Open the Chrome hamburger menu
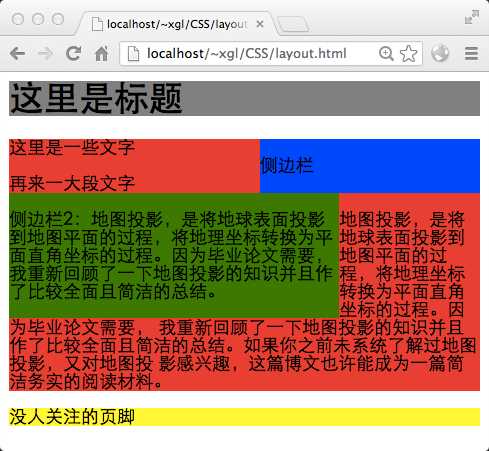This screenshot has width=489, height=451. tap(471, 53)
